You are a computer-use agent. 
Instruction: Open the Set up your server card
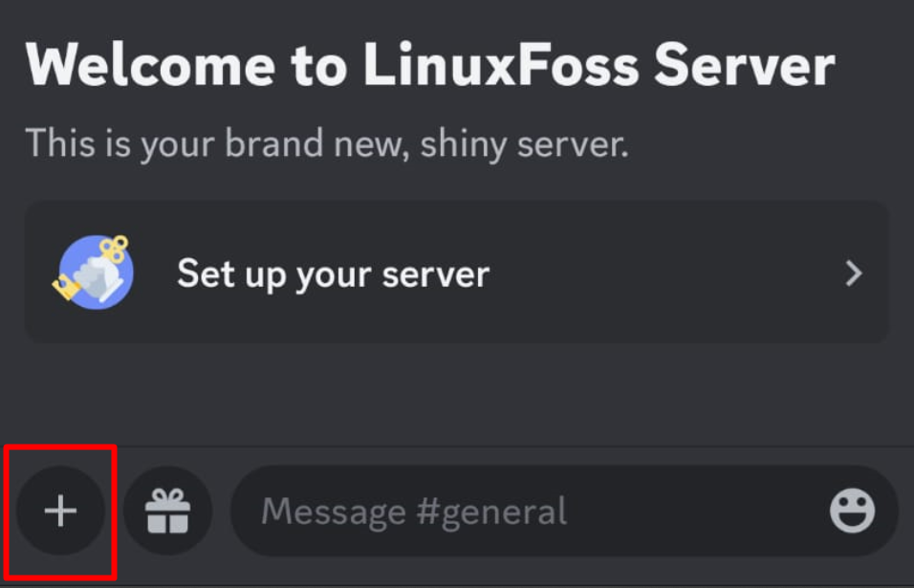coord(457,272)
